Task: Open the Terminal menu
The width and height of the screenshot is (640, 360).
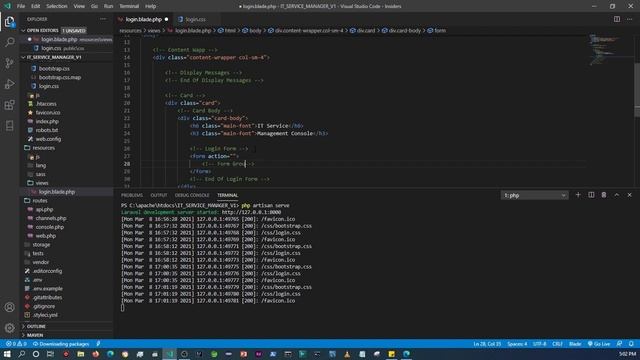Action: 129,6
